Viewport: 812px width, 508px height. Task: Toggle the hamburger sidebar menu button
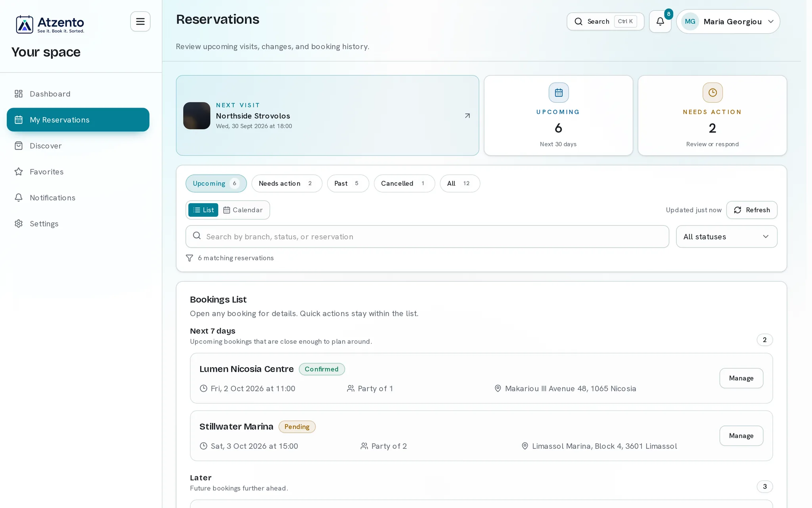(x=140, y=21)
